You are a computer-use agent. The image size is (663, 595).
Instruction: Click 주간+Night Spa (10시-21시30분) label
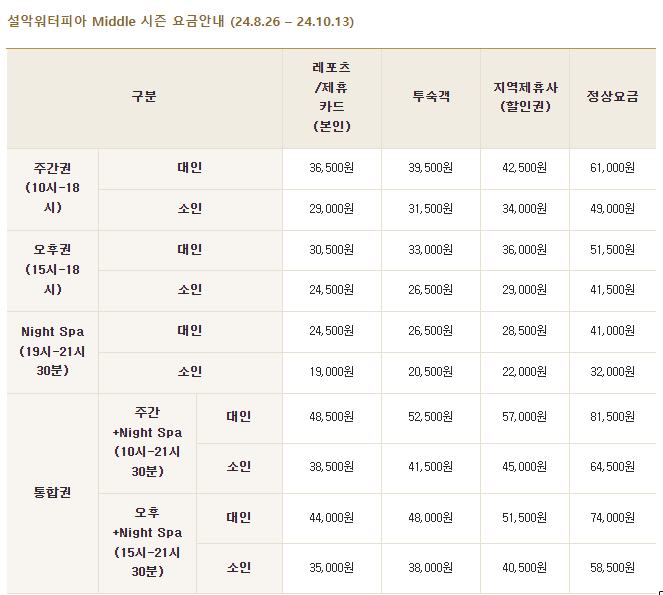click(x=147, y=442)
